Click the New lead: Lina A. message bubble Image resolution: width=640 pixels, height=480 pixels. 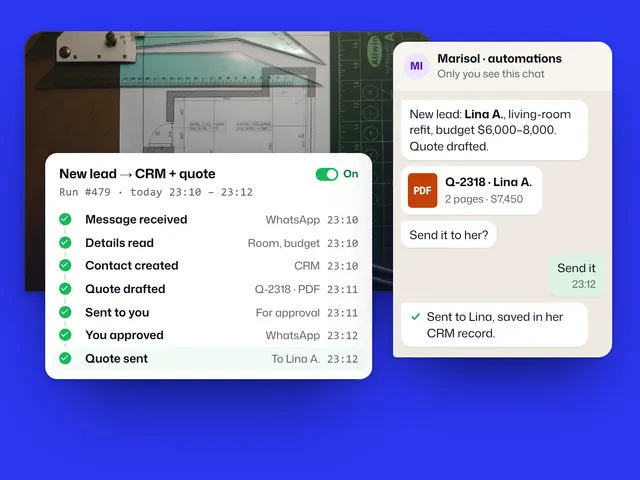[494, 130]
